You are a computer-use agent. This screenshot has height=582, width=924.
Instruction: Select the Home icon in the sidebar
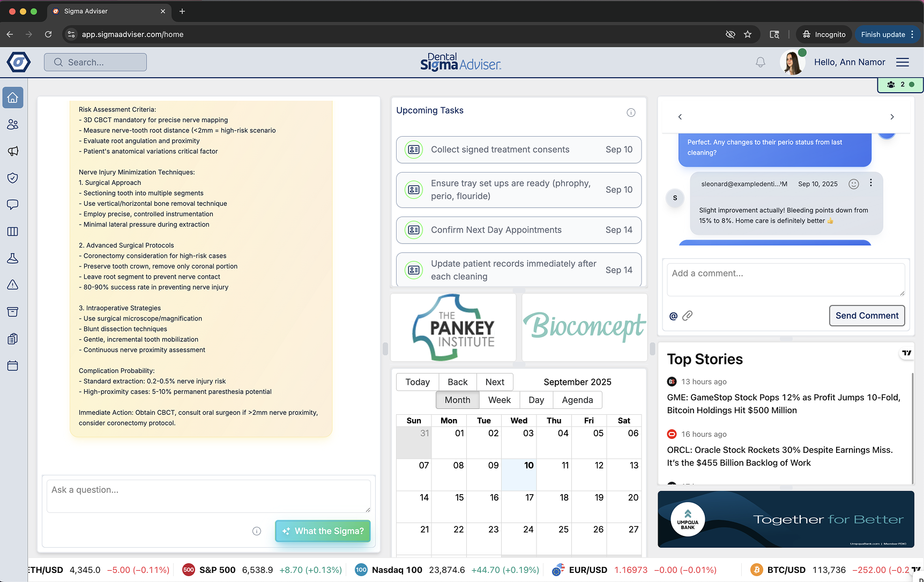(12, 98)
